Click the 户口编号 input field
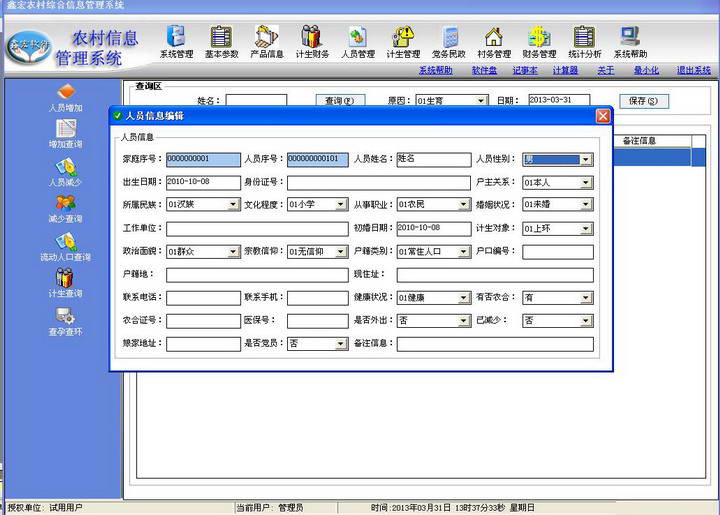Viewport: 720px width, 515px height. (x=558, y=252)
